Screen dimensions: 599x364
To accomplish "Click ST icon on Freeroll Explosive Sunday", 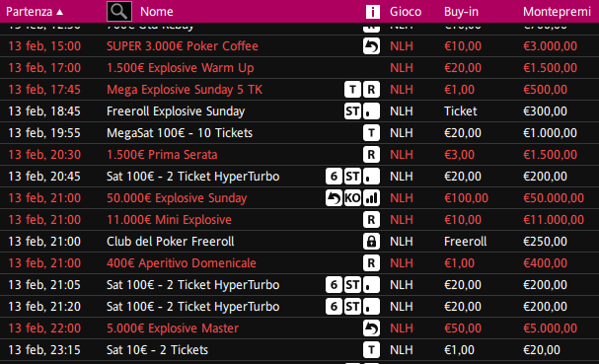I will (352, 111).
